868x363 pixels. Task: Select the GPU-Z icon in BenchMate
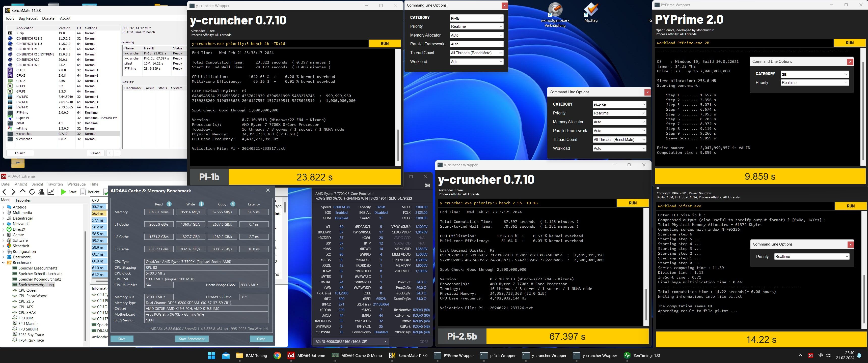click(10, 81)
